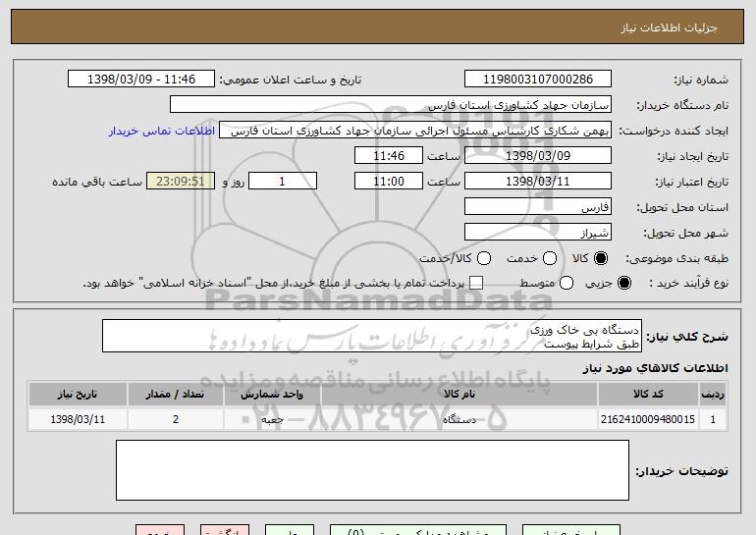Click the نام کالا column header
The image size is (756, 535).
459,395
